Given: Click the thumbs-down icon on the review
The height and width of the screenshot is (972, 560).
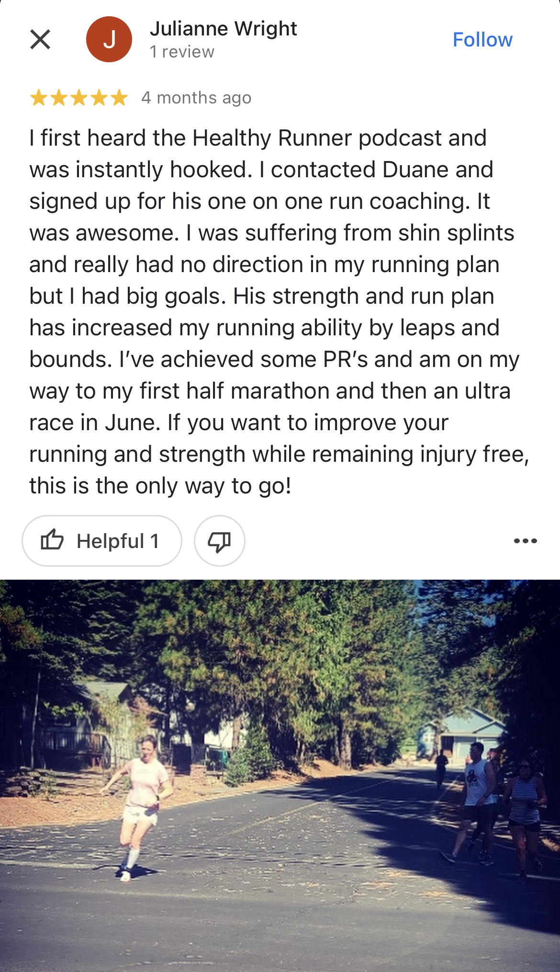Looking at the screenshot, I should point(219,540).
